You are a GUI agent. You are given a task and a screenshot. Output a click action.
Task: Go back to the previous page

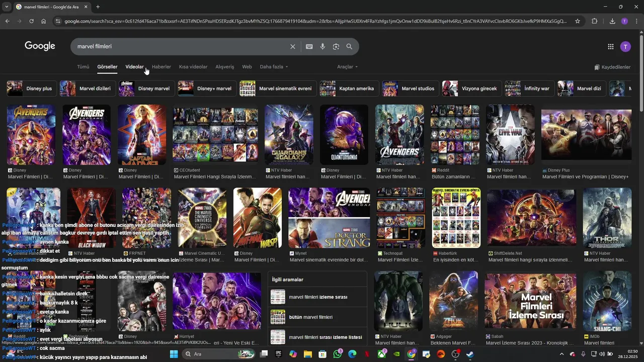pos(7,21)
